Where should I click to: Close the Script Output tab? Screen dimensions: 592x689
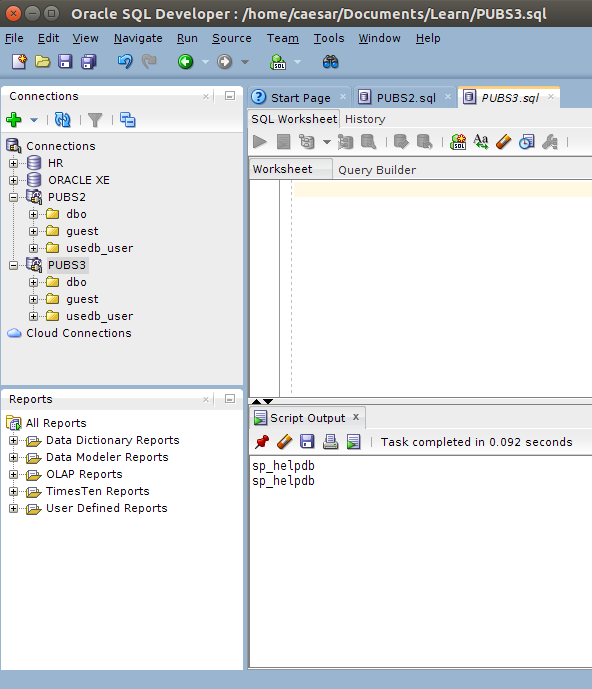pyautogui.click(x=356, y=417)
